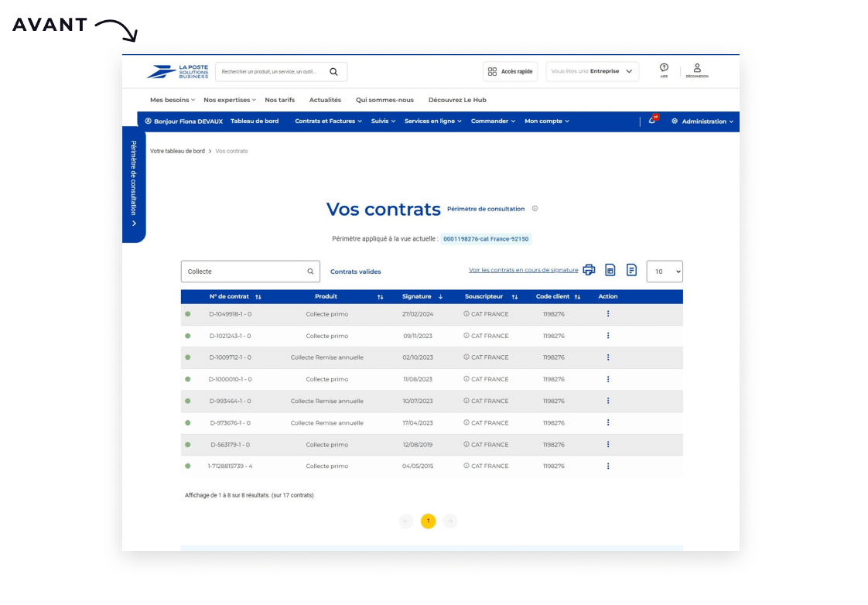The width and height of the screenshot is (868, 605).
Task: Open the Aide help icon
Action: click(x=664, y=70)
